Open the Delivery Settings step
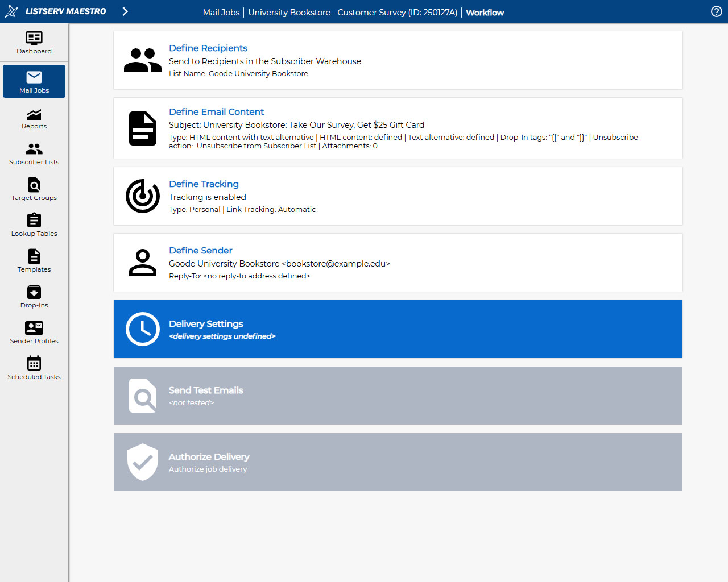Screen dimensions: 728x582 tap(398, 329)
